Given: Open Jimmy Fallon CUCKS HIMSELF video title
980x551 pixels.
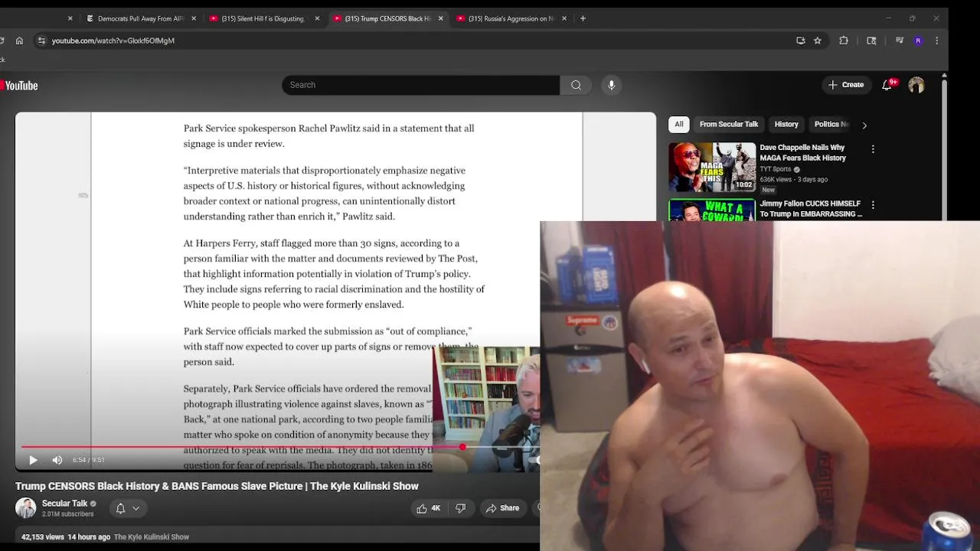Looking at the screenshot, I should [811, 209].
